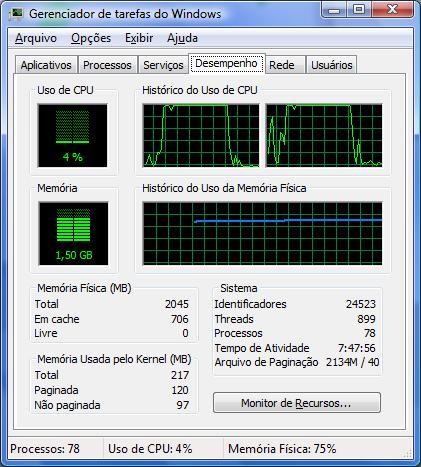Screen dimensions: 421x467
Task: Switch to the Rede tab
Action: pos(285,65)
